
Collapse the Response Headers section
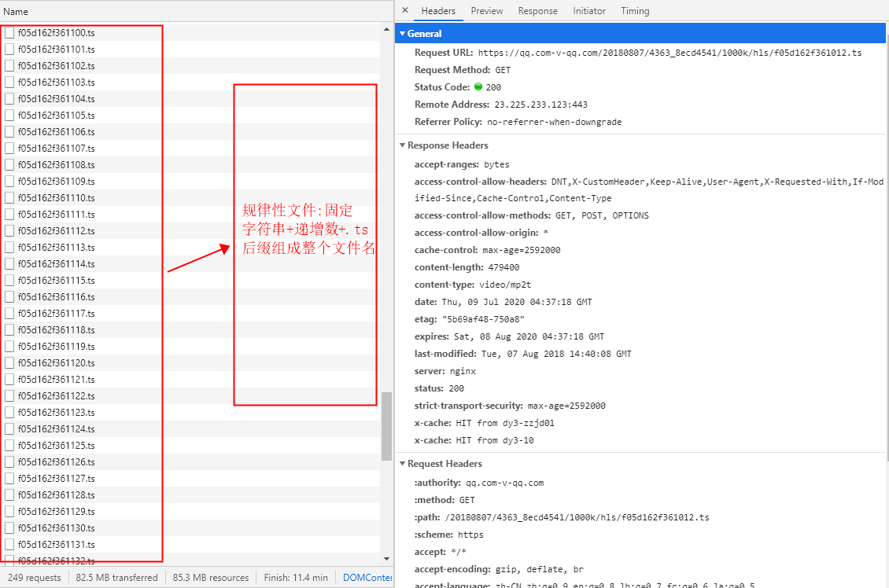pos(403,145)
